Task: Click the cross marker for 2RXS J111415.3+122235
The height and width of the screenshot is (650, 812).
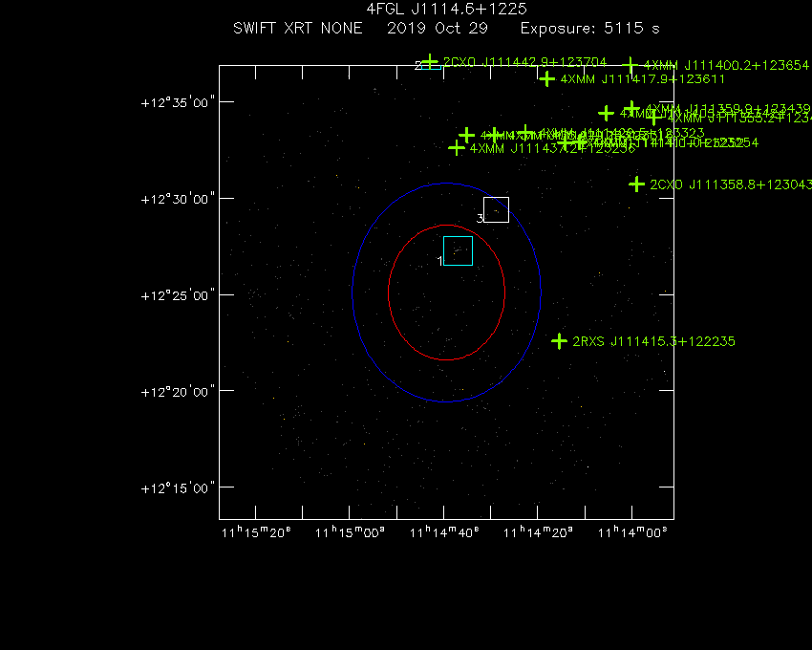Action: pyautogui.click(x=559, y=341)
